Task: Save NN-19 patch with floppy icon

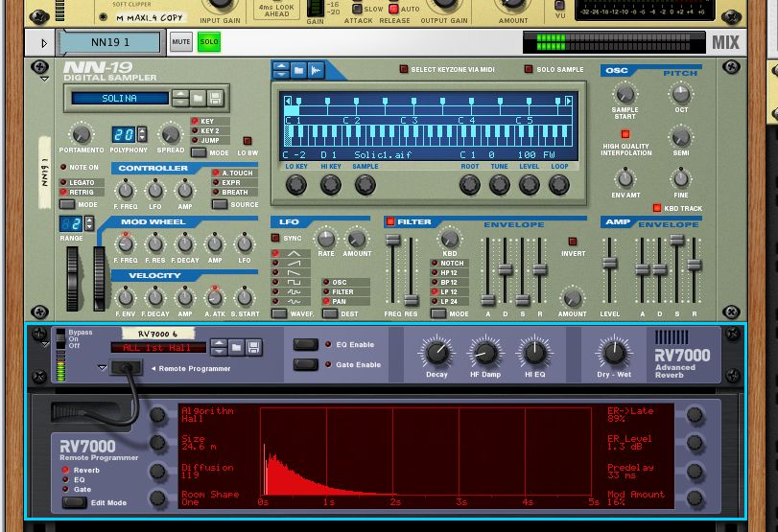Action: (215, 98)
